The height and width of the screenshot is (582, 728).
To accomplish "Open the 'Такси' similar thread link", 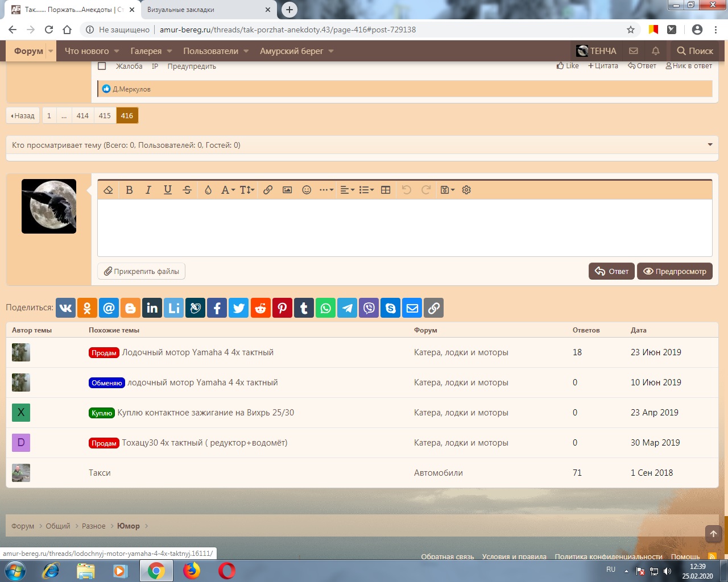I will [100, 473].
